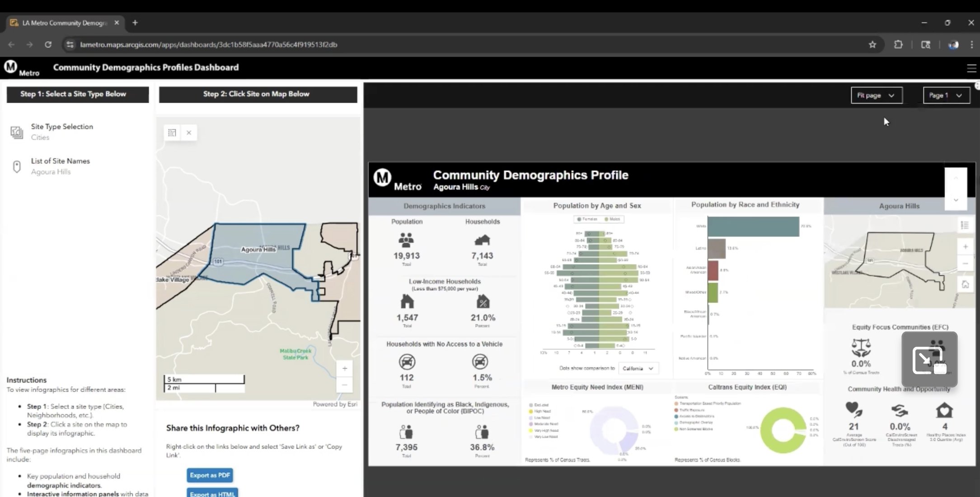Open the browser profile avatar
980x497 pixels.
953,44
